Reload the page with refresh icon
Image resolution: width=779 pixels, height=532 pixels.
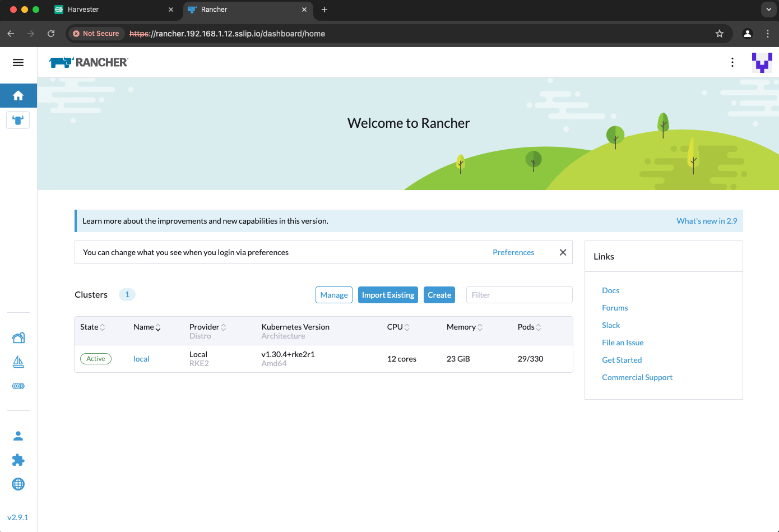pos(51,34)
